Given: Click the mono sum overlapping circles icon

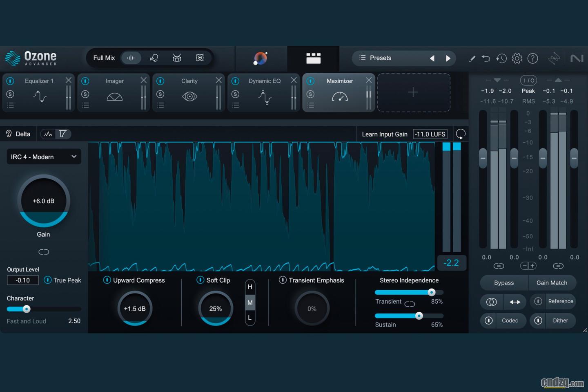Looking at the screenshot, I should pyautogui.click(x=492, y=302).
